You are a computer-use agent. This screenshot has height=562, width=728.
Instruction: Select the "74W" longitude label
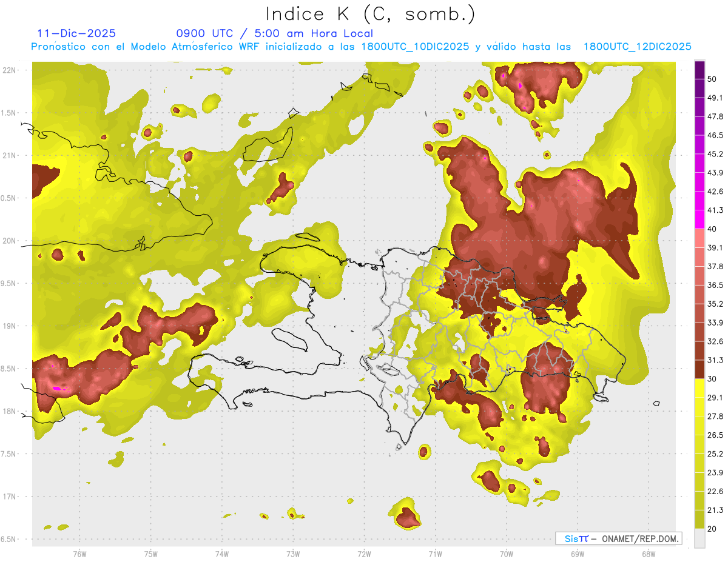tap(222, 554)
